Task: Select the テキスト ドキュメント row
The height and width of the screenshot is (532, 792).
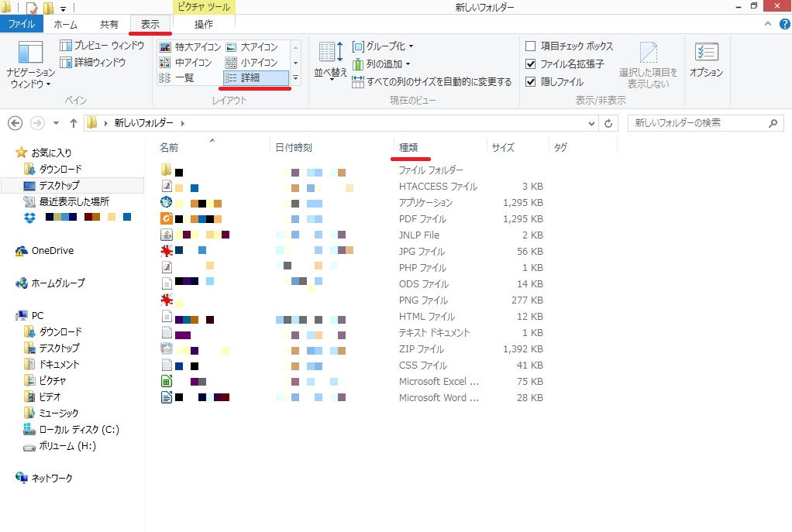Action: pyautogui.click(x=352, y=333)
